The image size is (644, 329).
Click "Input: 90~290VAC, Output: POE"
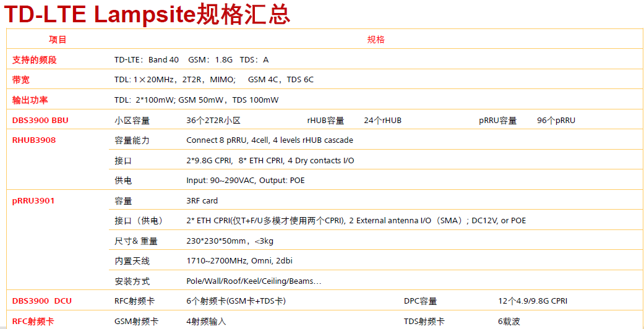246,181
